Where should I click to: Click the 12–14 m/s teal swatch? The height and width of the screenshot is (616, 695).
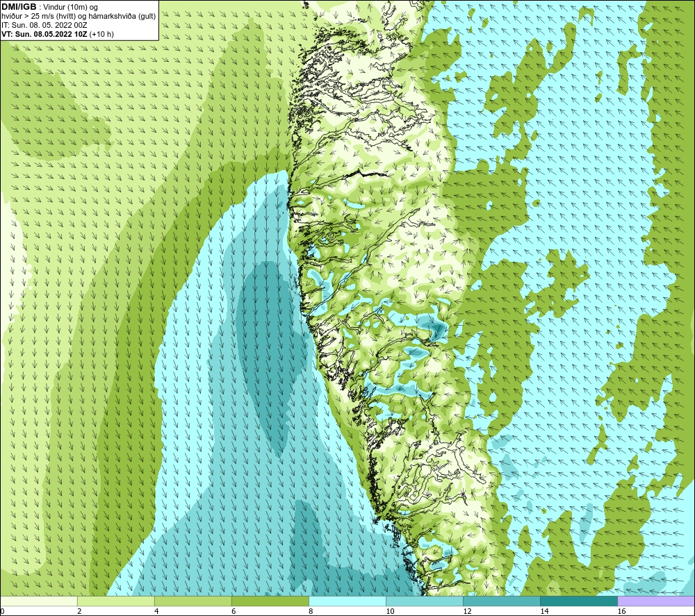502,601
